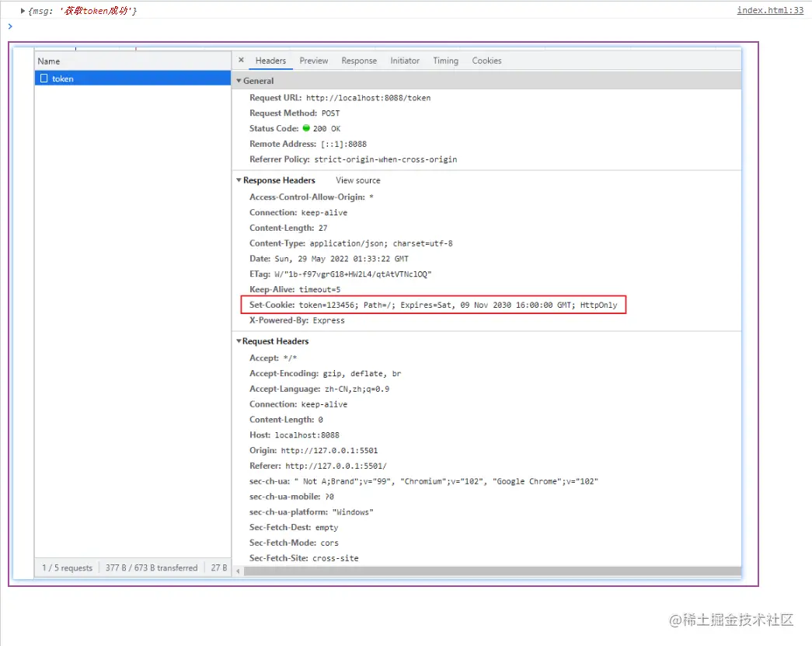Select the Request URL value

[x=368, y=98]
